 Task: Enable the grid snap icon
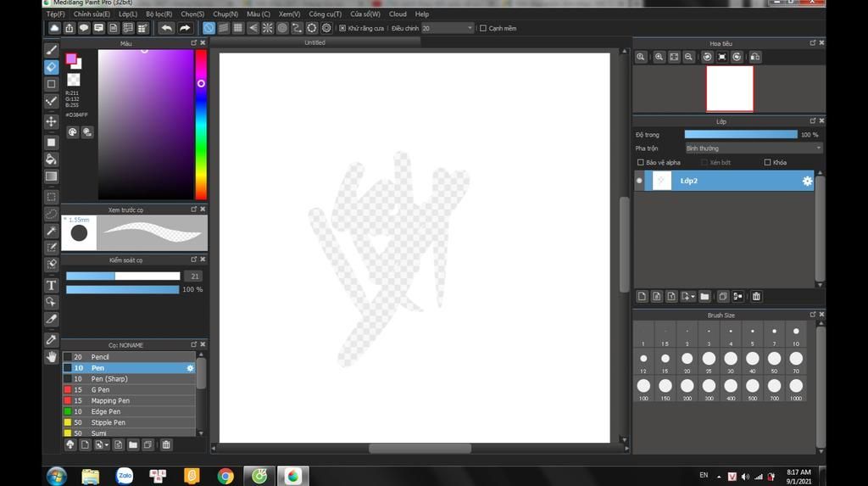pos(238,28)
